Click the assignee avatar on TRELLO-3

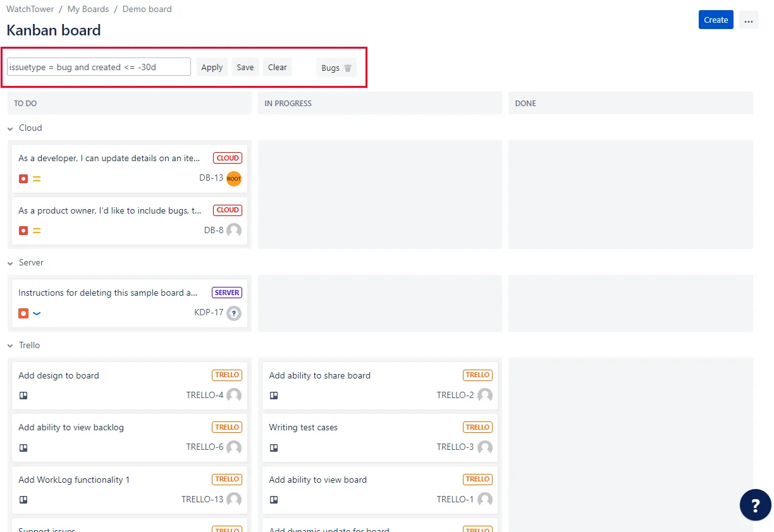485,447
